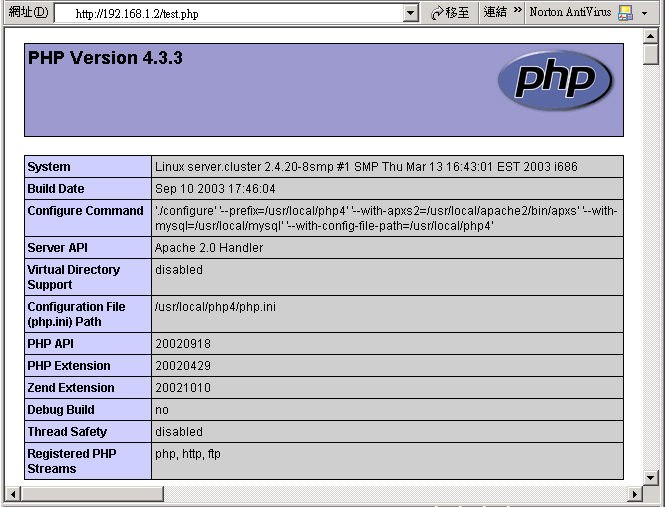665x507 pixels.
Task: Click the Configure Command row label
Action: click(86, 211)
